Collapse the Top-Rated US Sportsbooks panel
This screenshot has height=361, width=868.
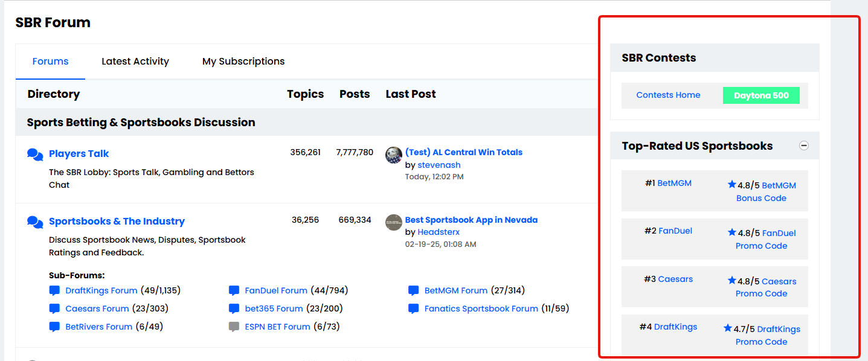pos(804,145)
